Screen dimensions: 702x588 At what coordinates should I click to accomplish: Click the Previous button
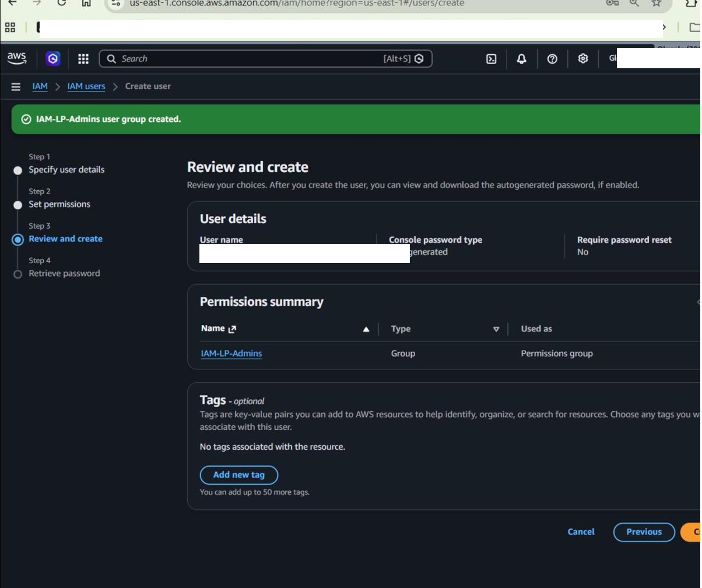point(644,532)
